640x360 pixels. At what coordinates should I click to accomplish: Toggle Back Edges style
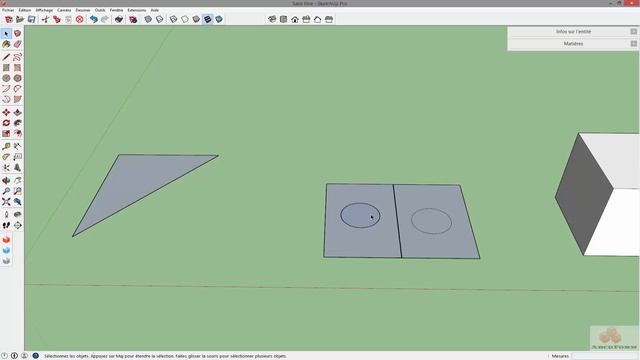(x=160, y=19)
